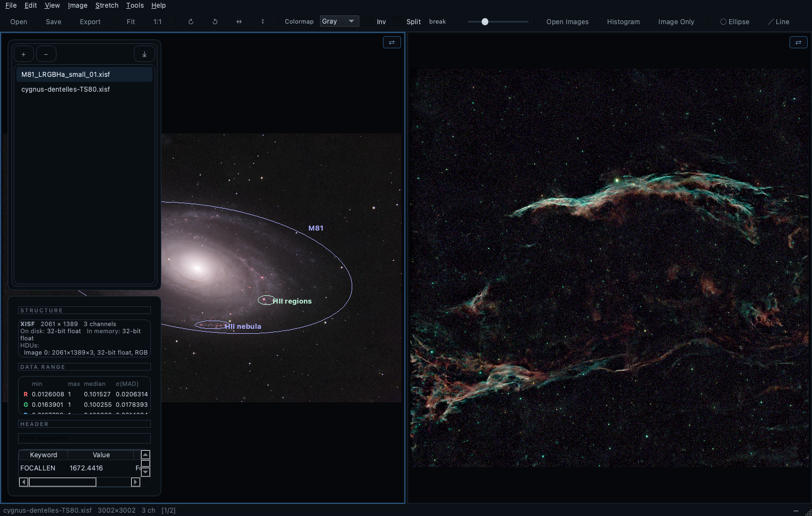Viewport: 812px width, 516px height.
Task: Open the Image menu
Action: click(x=77, y=5)
